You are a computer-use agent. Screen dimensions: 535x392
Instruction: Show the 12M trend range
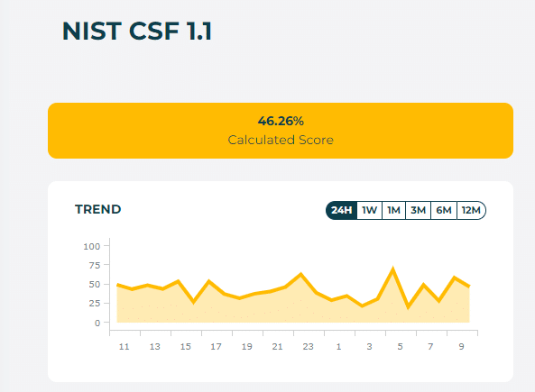click(471, 210)
